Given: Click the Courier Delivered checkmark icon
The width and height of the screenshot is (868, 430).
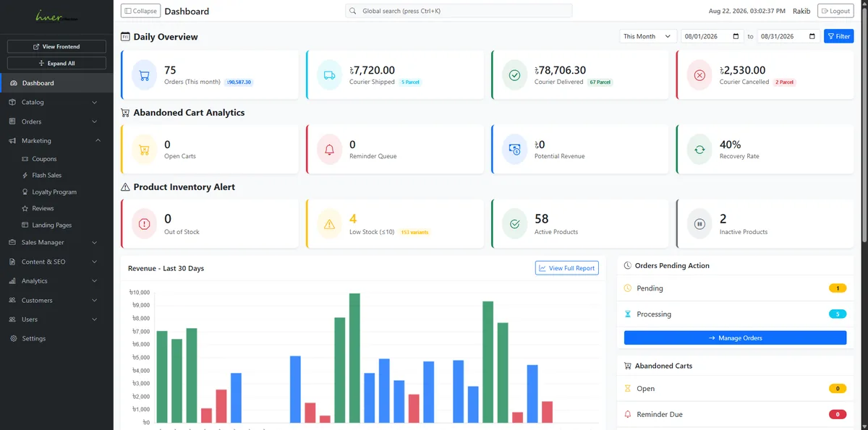Looking at the screenshot, I should point(515,75).
